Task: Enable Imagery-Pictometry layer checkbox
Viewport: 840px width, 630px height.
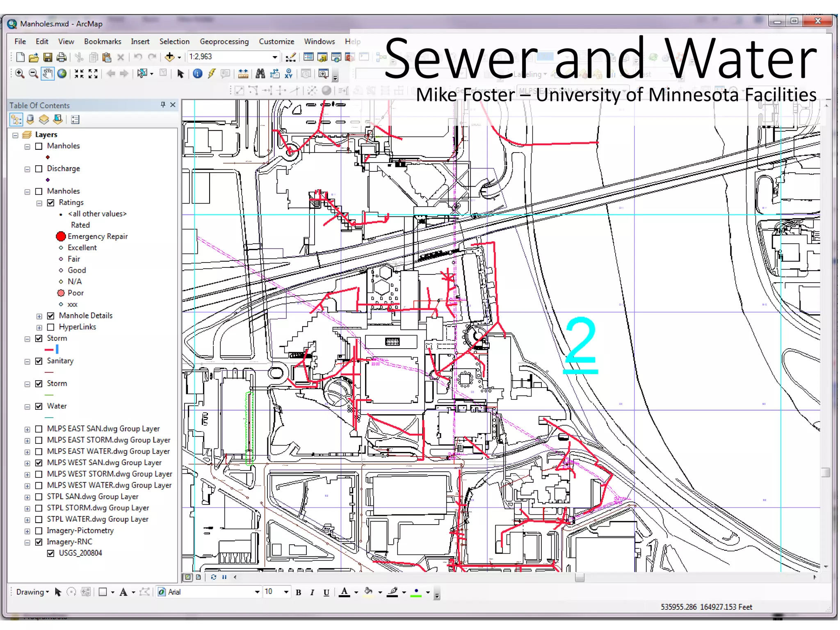Action: 39,531
